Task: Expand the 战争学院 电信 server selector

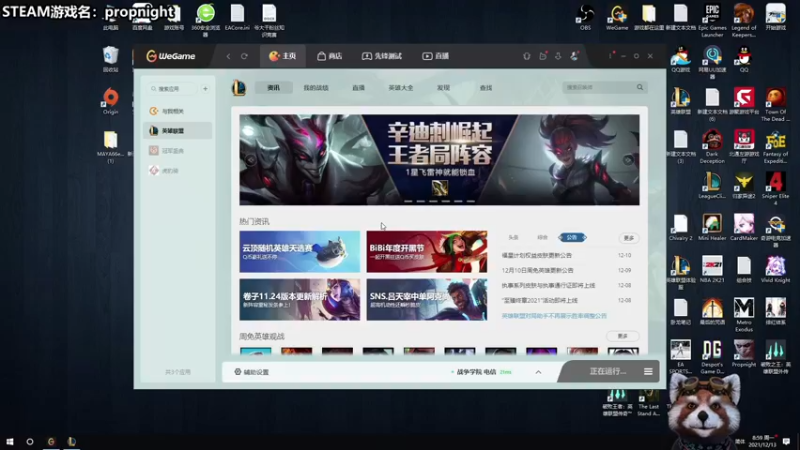Action: click(538, 372)
